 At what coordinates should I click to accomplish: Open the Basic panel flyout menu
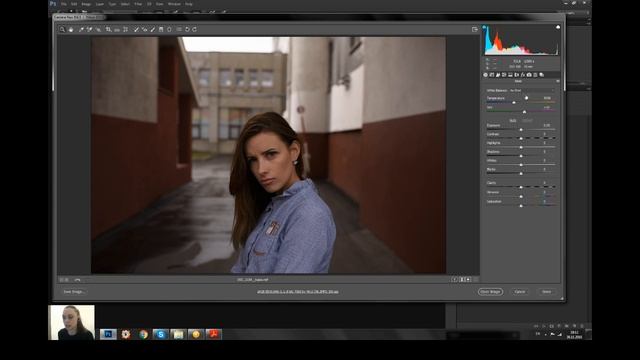558,81
